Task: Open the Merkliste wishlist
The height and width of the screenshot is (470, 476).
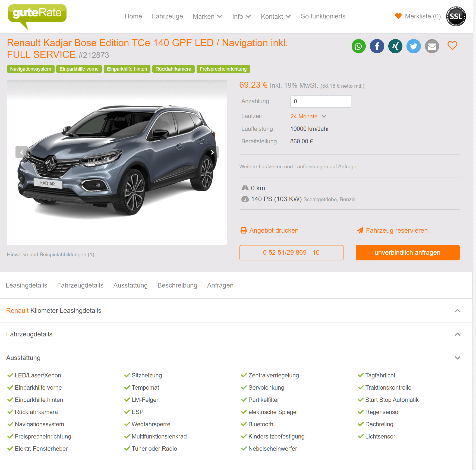Action: [x=418, y=16]
